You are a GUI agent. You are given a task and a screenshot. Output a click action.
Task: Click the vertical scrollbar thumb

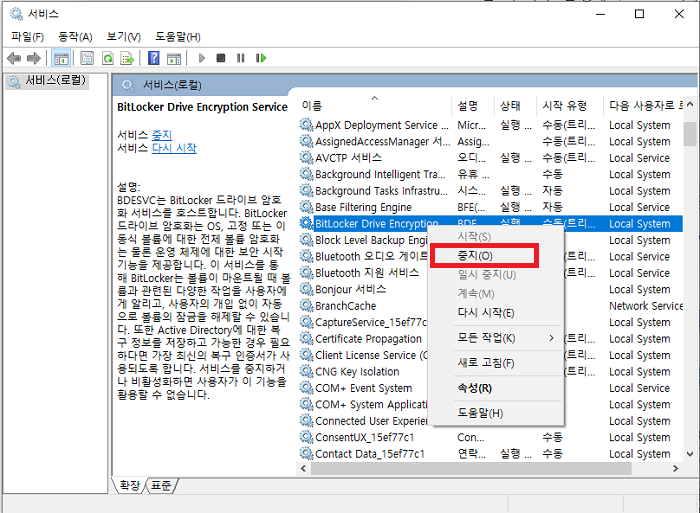click(x=690, y=133)
